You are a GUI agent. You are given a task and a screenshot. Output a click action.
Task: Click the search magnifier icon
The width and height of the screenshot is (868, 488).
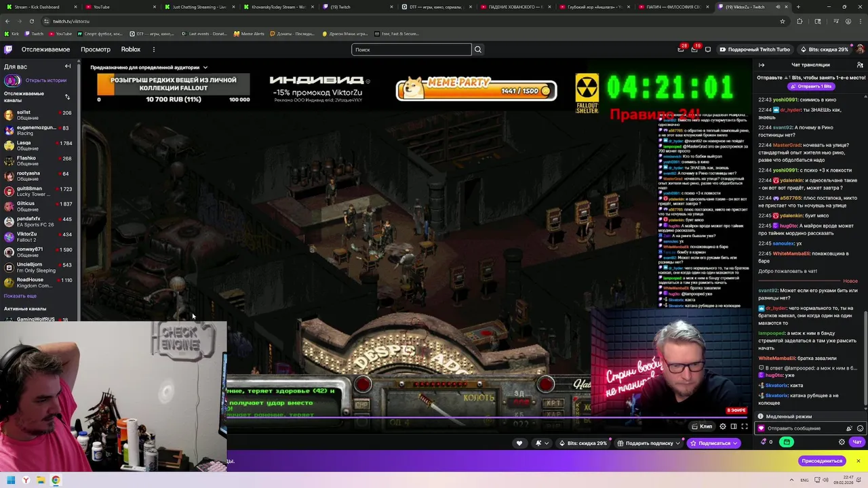478,49
